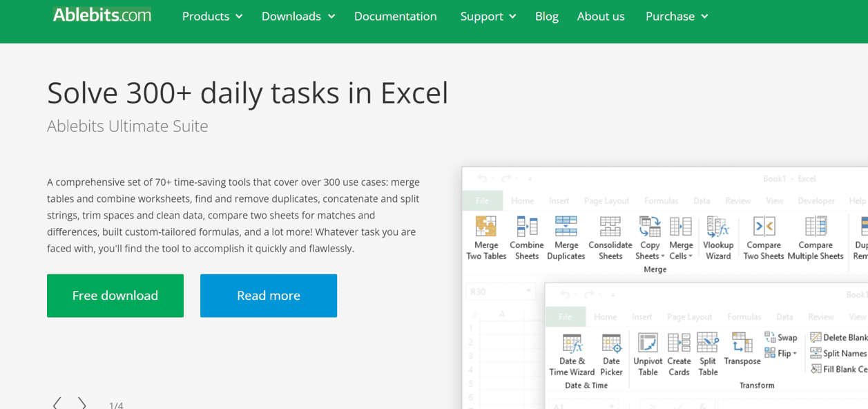Image resolution: width=868 pixels, height=409 pixels.
Task: Open the Support dropdown menu
Action: [488, 16]
